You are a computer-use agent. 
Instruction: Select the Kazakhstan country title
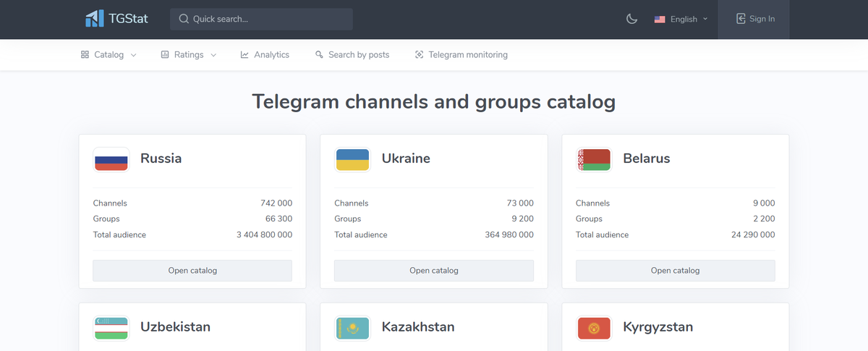click(x=418, y=327)
